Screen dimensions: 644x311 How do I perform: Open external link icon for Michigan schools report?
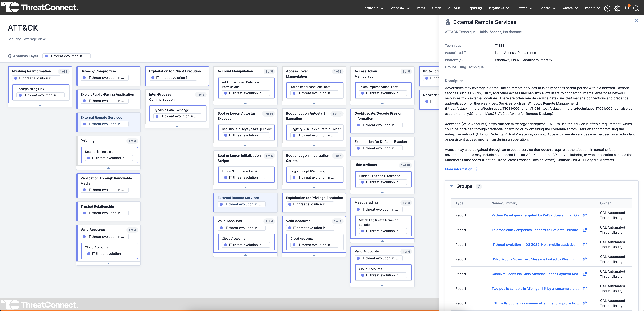pos(585,288)
